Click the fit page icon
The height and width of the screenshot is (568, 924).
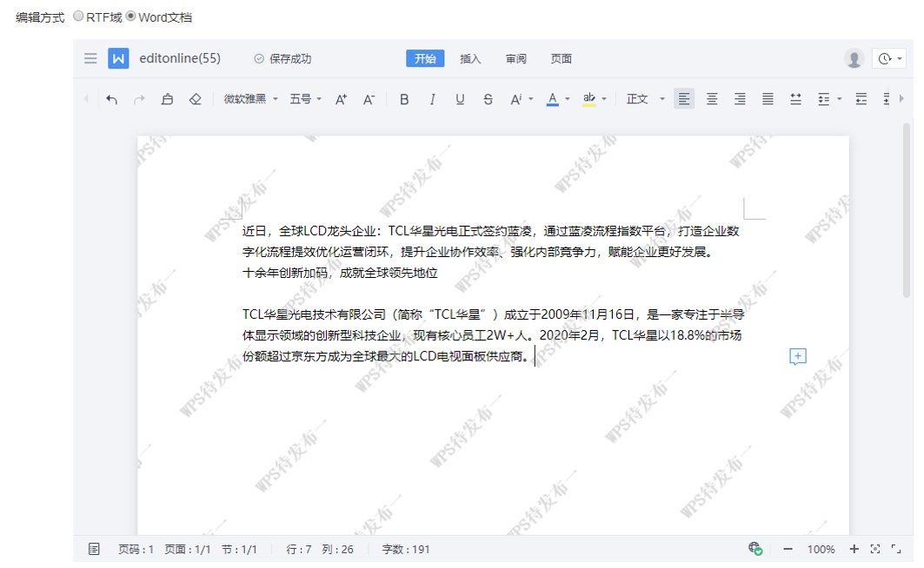click(x=875, y=549)
